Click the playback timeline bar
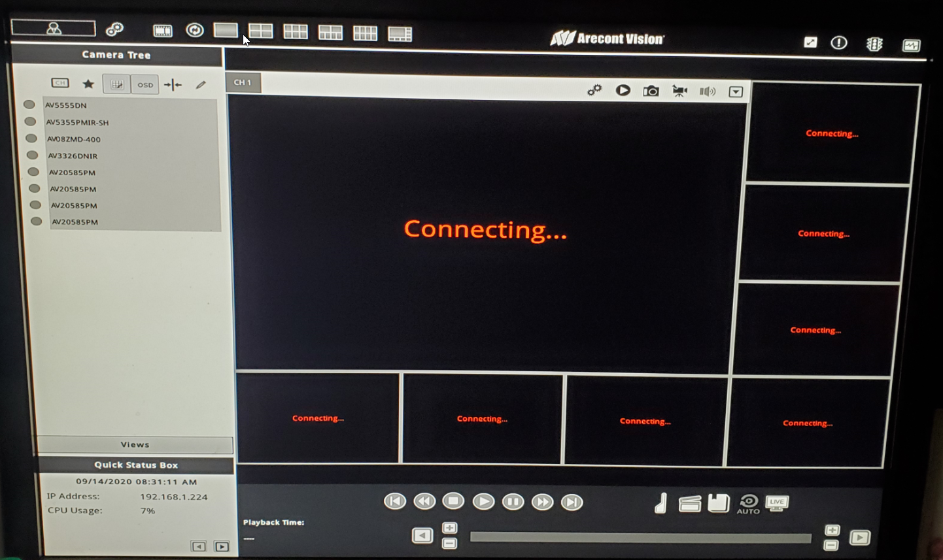Viewport: 943px width, 560px height. 641,538
